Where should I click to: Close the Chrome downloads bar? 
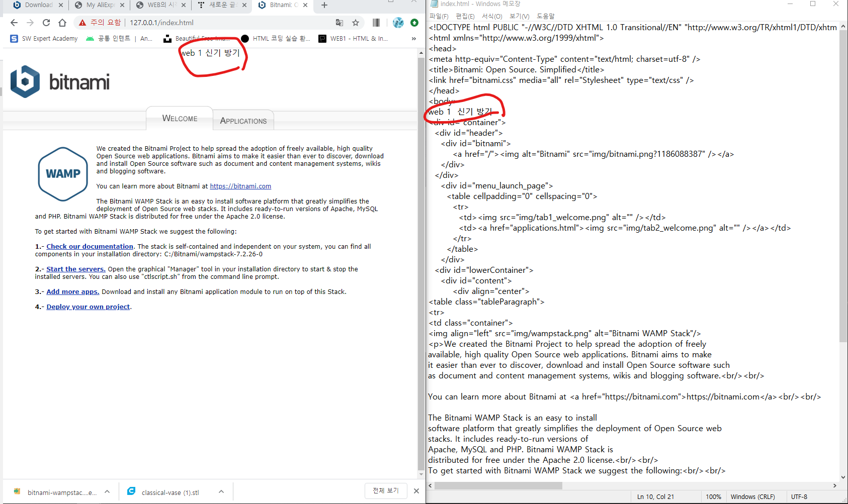(x=416, y=491)
